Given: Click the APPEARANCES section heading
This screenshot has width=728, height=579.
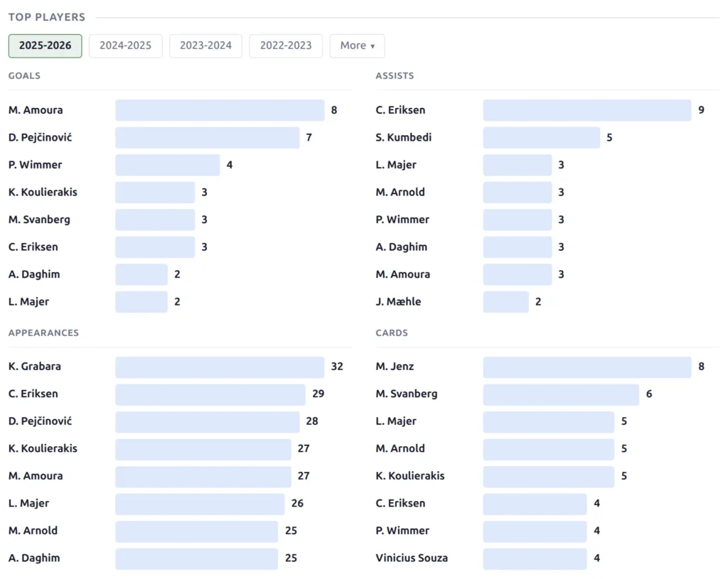Looking at the screenshot, I should point(43,332).
